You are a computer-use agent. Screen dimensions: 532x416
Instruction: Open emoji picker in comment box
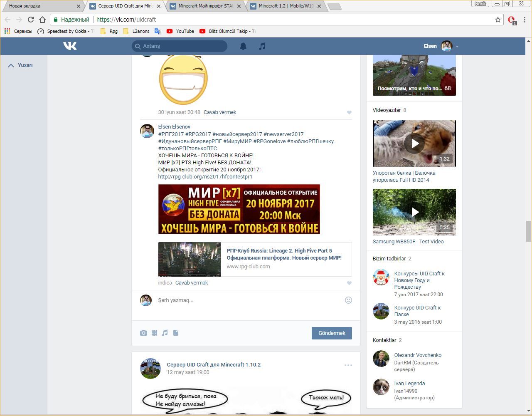click(348, 300)
